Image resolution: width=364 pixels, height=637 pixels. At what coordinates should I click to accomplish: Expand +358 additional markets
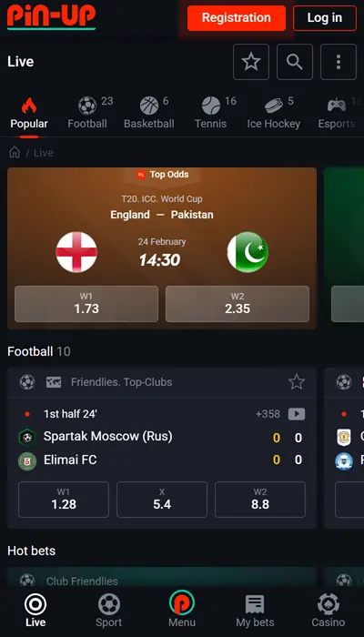[268, 414]
